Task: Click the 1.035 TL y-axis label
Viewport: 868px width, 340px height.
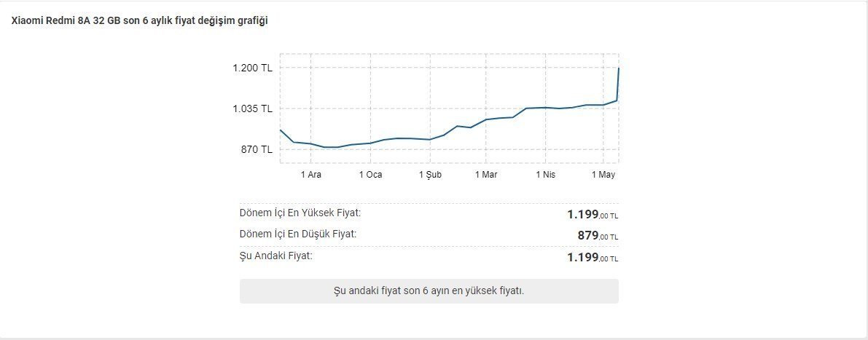Action: 252,108
